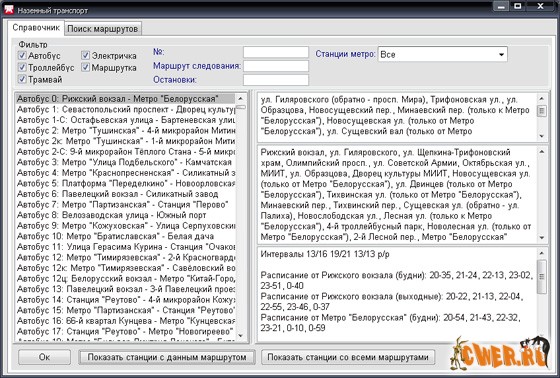Focus the Маршрут следования input field
The image size is (560, 378).
tap(276, 66)
